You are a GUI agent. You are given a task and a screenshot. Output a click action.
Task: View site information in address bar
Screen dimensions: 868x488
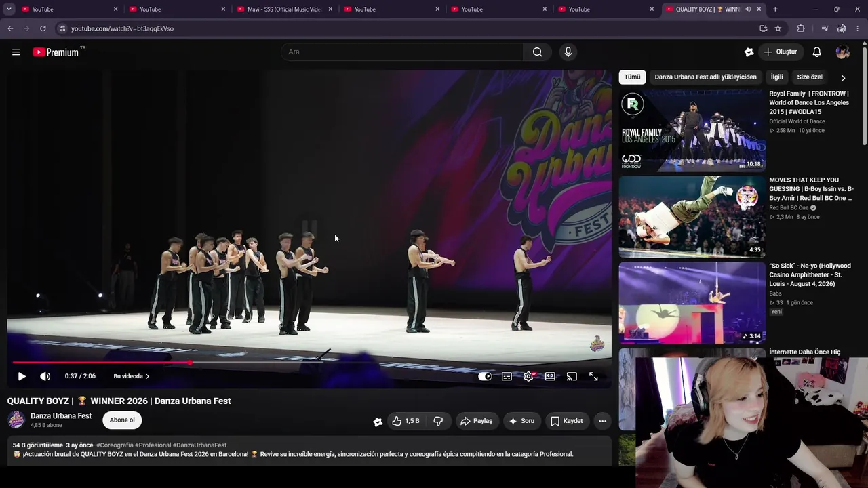tap(62, 28)
